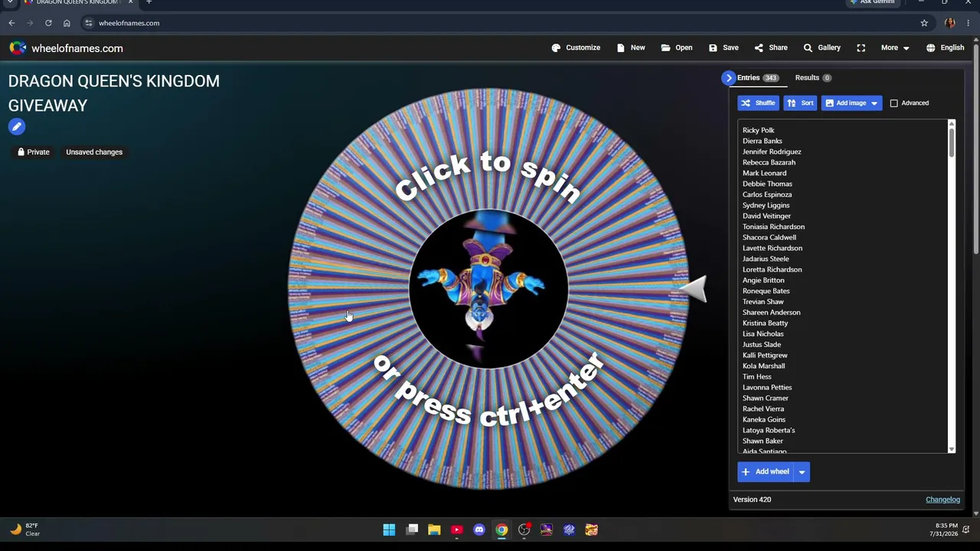Image resolution: width=980 pixels, height=551 pixels.
Task: Open the English language selector
Action: click(x=945, y=47)
